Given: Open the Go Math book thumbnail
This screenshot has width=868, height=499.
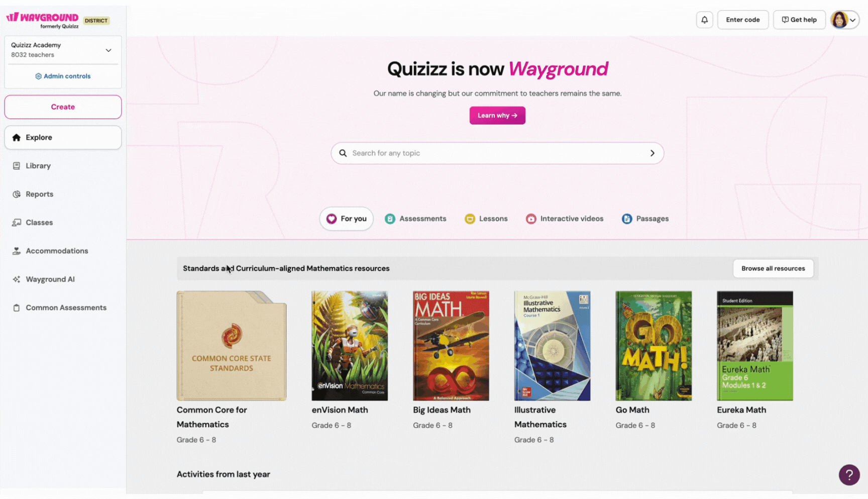Looking at the screenshot, I should coord(654,346).
